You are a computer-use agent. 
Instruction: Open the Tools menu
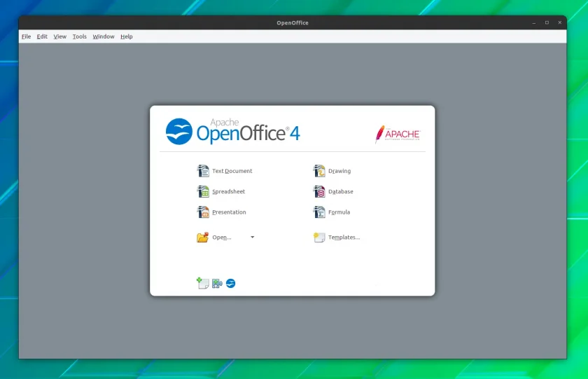[80, 36]
